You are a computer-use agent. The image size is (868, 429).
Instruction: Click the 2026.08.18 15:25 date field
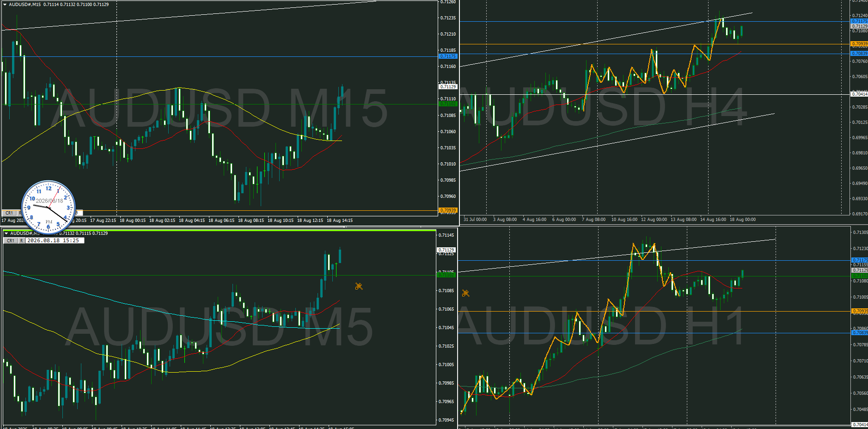tap(55, 241)
